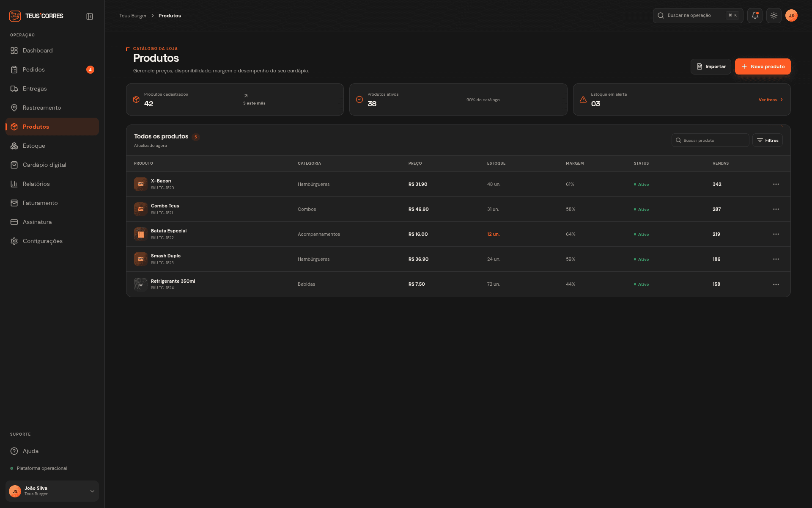
Task: Go to Faturamento
Action: pos(52,203)
